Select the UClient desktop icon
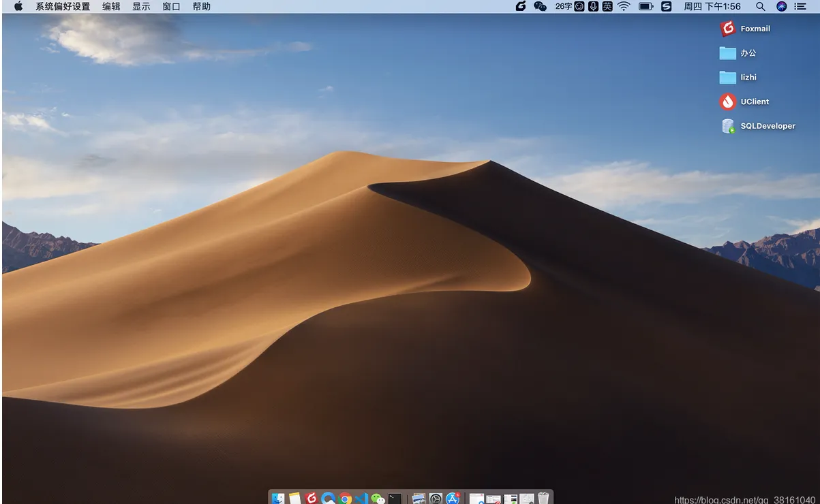The image size is (820, 504). tap(727, 101)
